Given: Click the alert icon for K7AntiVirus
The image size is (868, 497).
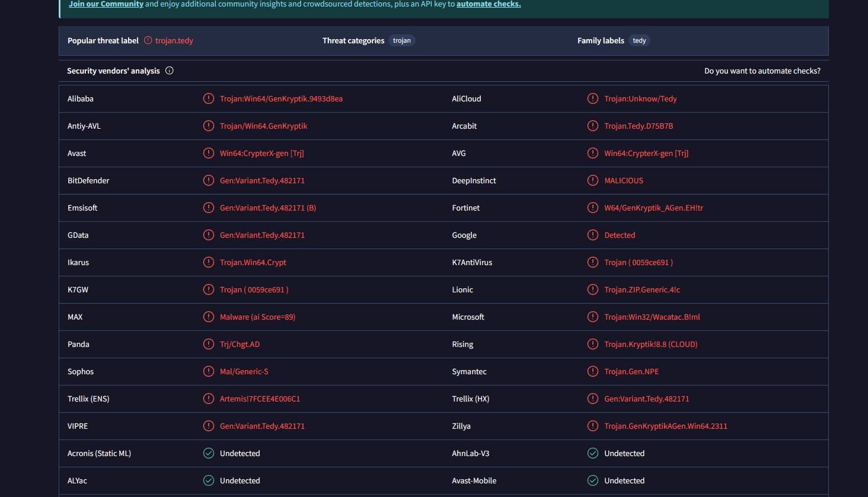Looking at the screenshot, I should (x=593, y=262).
